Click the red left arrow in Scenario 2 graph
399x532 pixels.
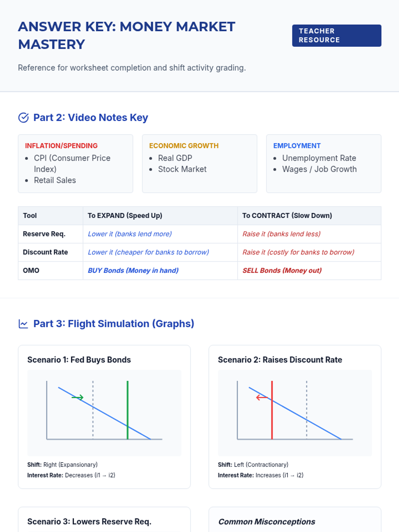(x=262, y=397)
